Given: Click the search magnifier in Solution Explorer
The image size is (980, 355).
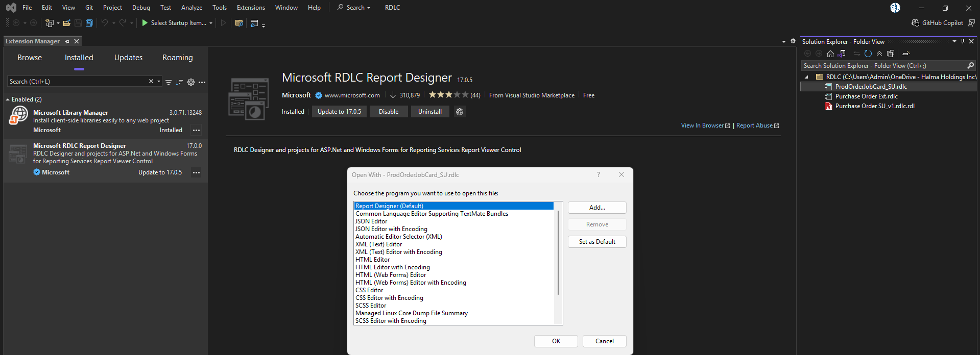Looking at the screenshot, I should 970,66.
